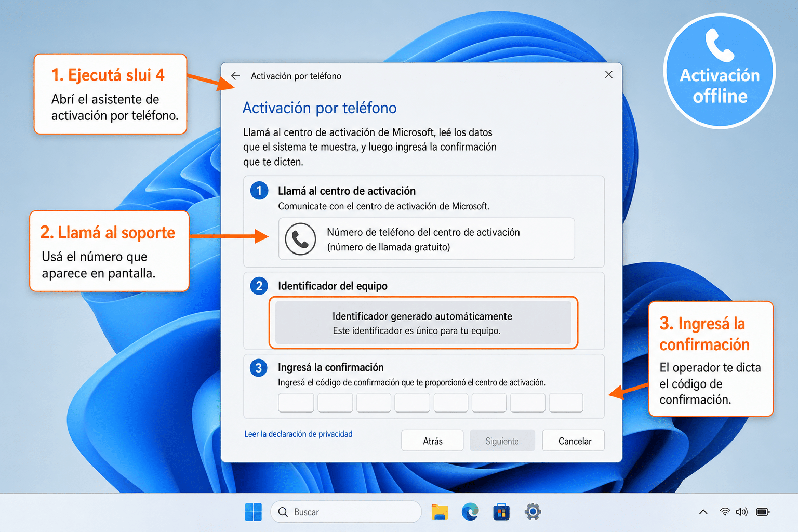Viewport: 798px width, 532px height.
Task: Close the Activación por teléfono dialog
Action: [x=609, y=75]
